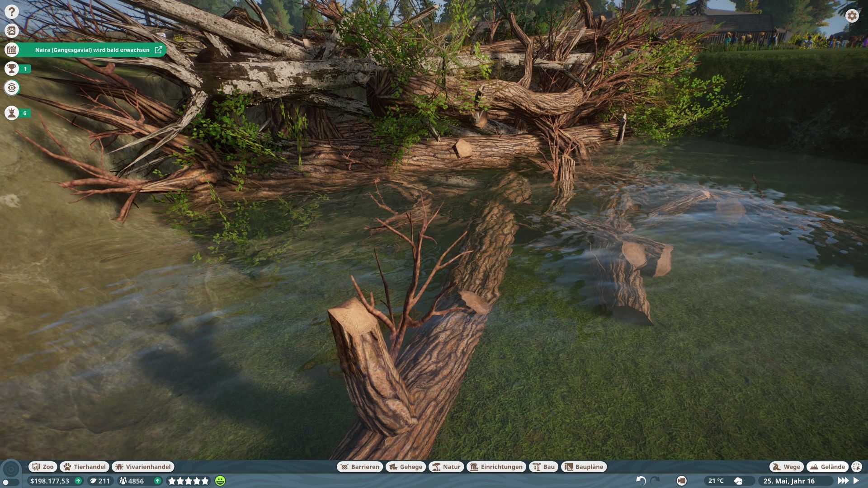
Task: Open the help question mark icon
Action: coord(12,12)
